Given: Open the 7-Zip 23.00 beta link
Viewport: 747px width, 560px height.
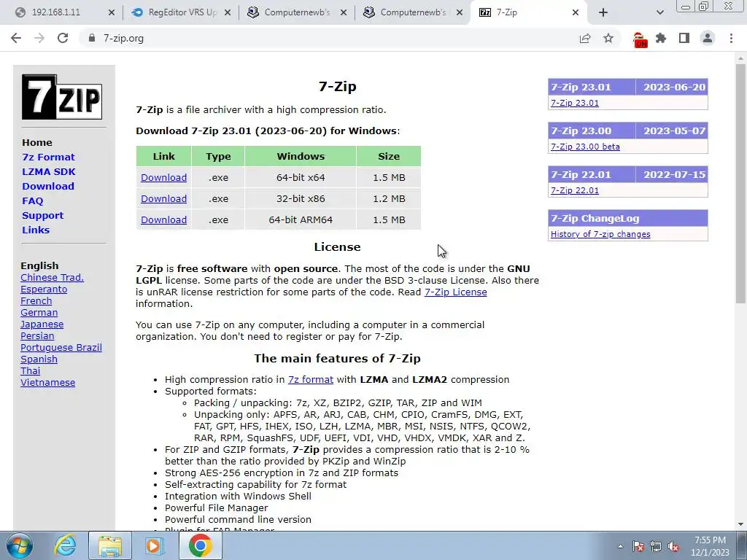Looking at the screenshot, I should click(x=585, y=147).
